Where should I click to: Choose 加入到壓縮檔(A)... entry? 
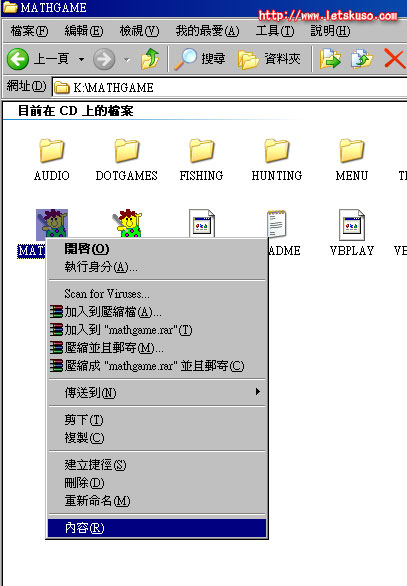(x=157, y=312)
